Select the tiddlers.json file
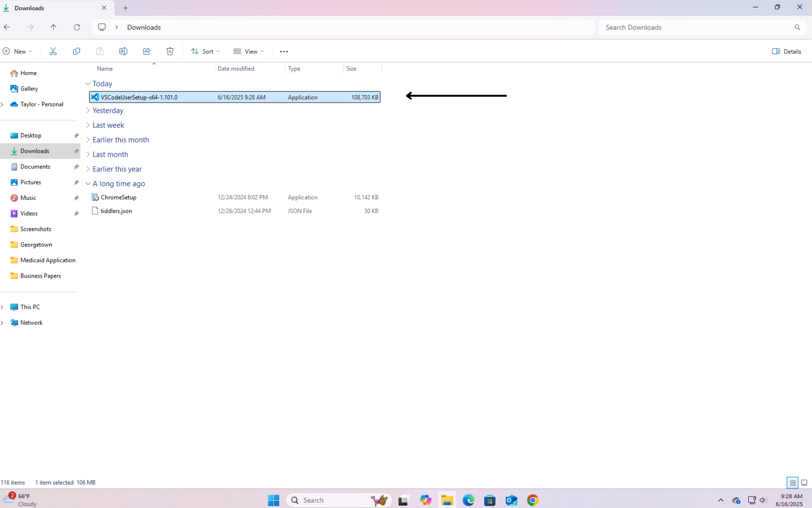Image resolution: width=812 pixels, height=508 pixels. (x=235, y=211)
